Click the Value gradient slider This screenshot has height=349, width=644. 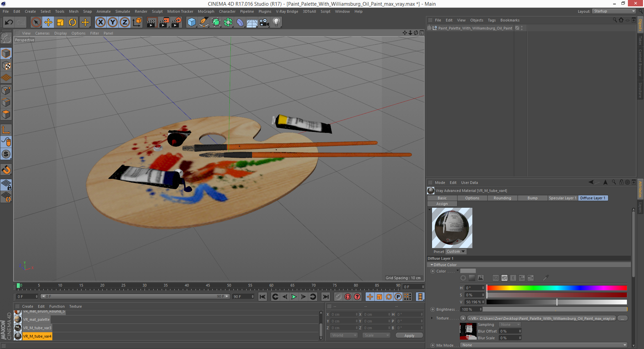click(x=557, y=302)
